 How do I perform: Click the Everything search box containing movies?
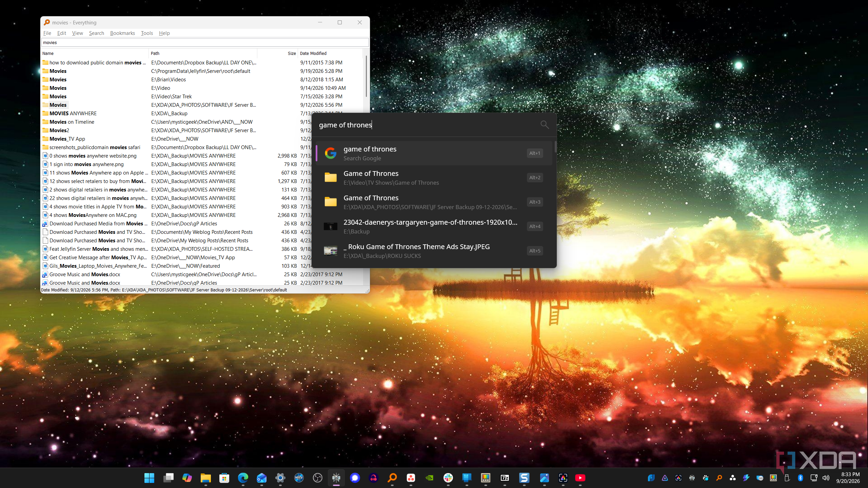point(205,42)
